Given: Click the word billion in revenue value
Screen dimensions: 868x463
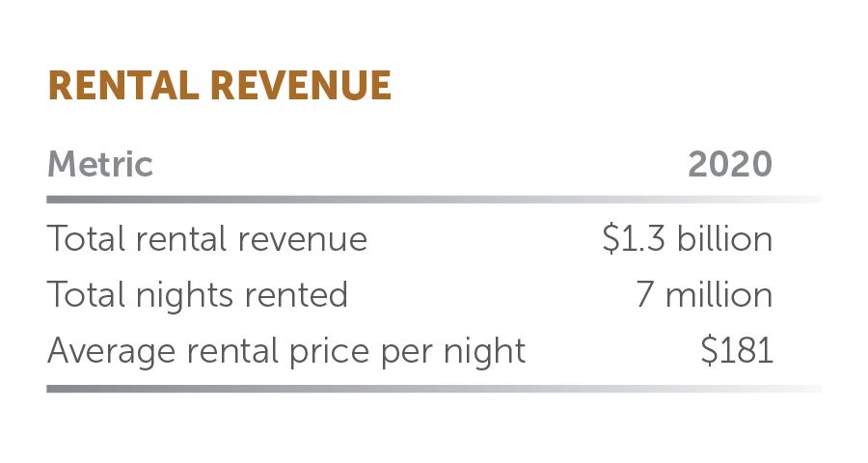Looking at the screenshot, I should coord(725,238).
